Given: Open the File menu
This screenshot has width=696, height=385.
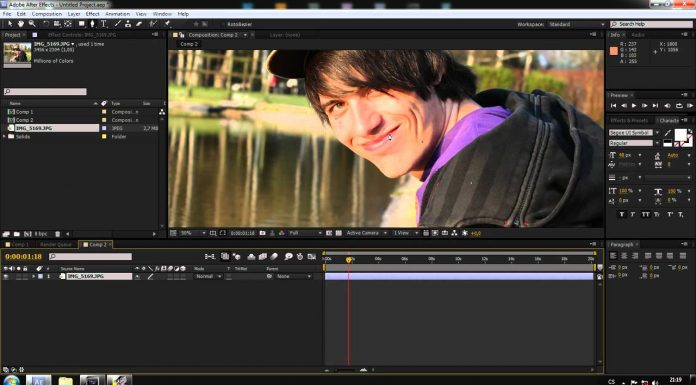Looking at the screenshot, I should point(7,14).
